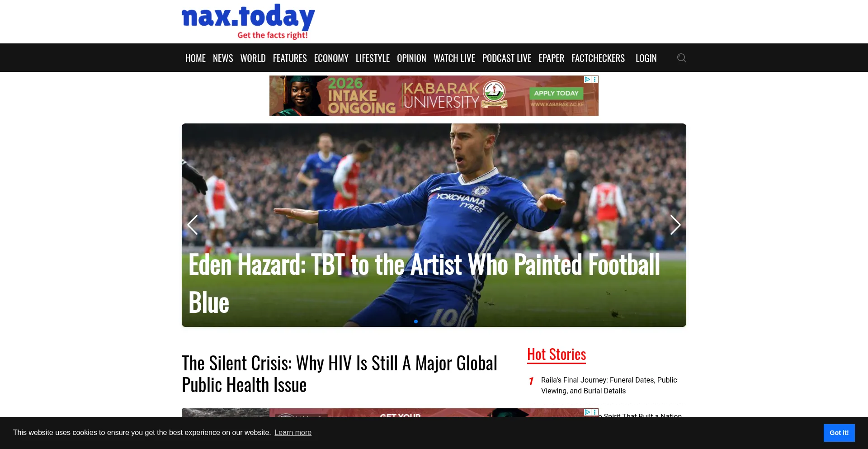The width and height of the screenshot is (868, 449).
Task: Dismiss cookie notice with Got it!
Action: (839, 433)
